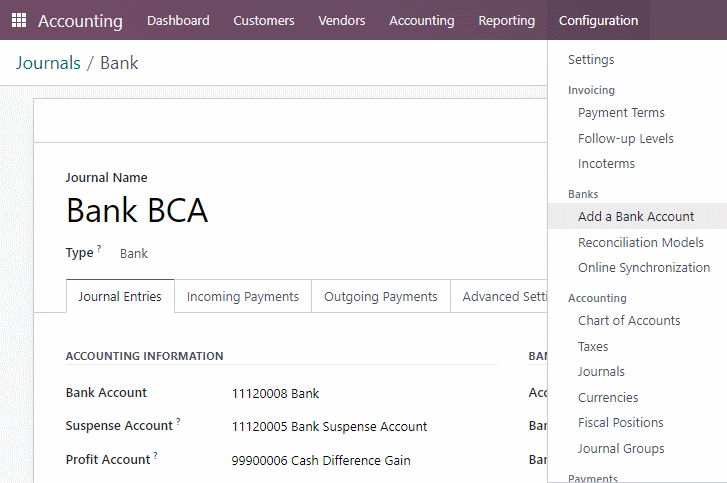Image resolution: width=727 pixels, height=483 pixels.
Task: Open Currencies entry
Action: (x=608, y=398)
